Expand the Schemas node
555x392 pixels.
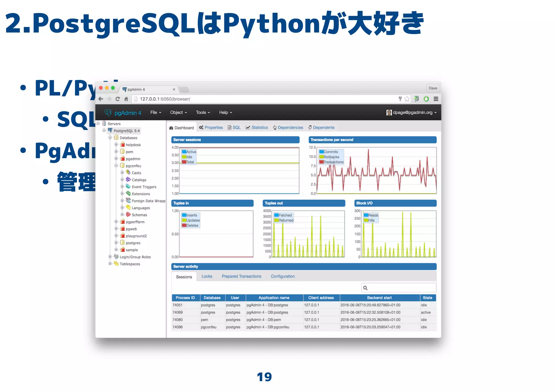(122, 215)
